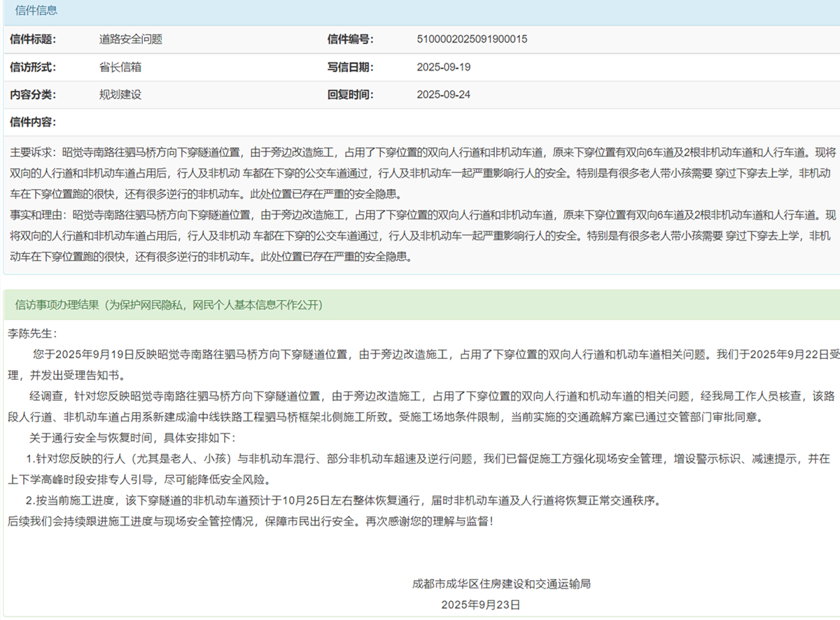
Task: Click the letter number 5100002025091900015
Action: [471, 39]
